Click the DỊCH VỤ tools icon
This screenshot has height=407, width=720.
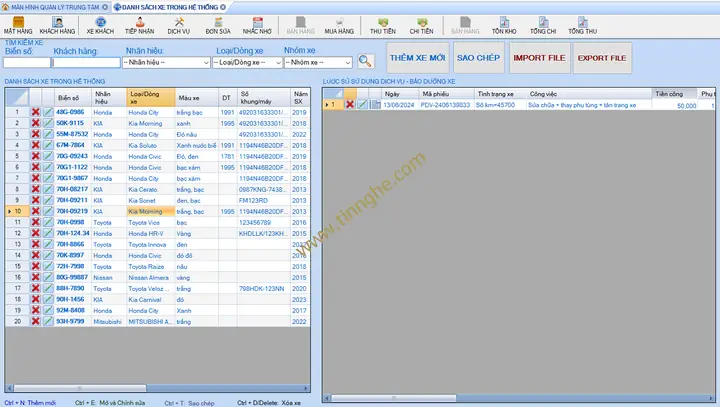(179, 25)
